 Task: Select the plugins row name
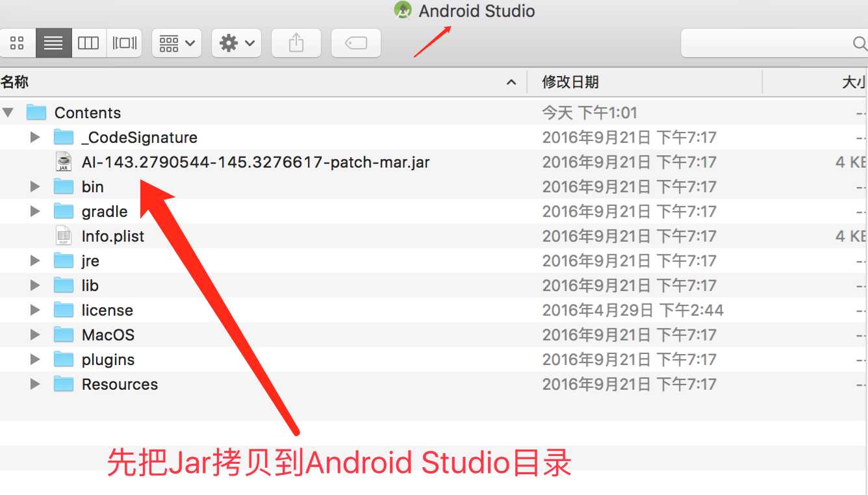point(108,359)
